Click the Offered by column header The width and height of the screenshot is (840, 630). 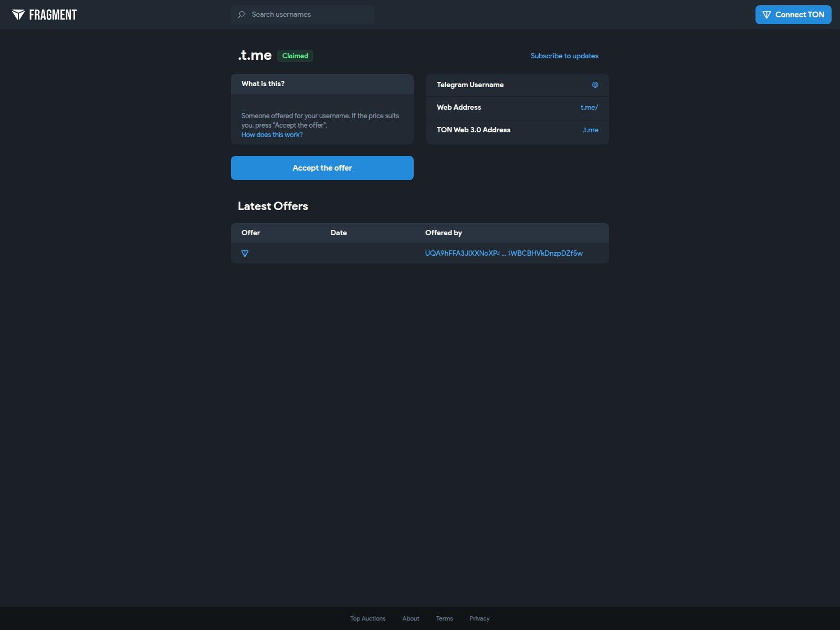tap(444, 233)
